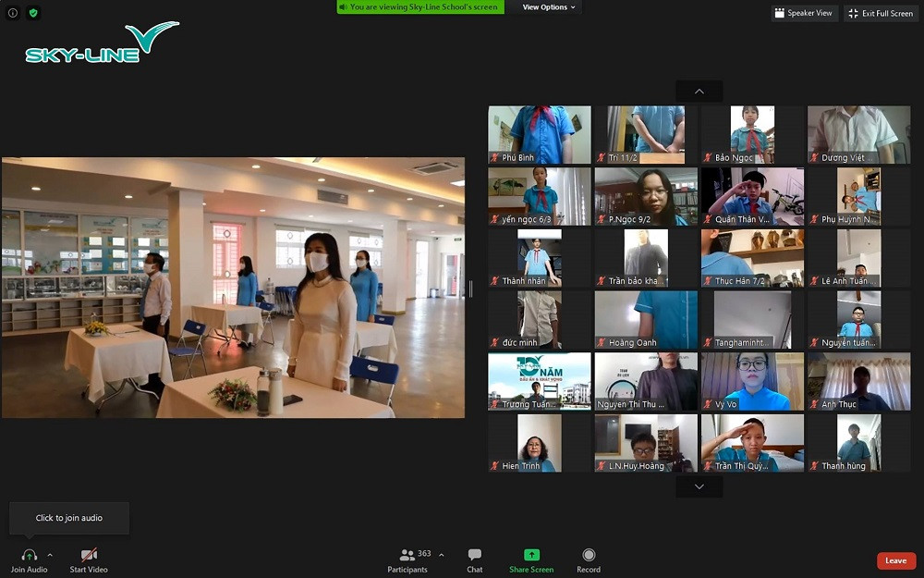The width and height of the screenshot is (924, 578).
Task: Open the View Options dropdown
Action: pos(549,6)
